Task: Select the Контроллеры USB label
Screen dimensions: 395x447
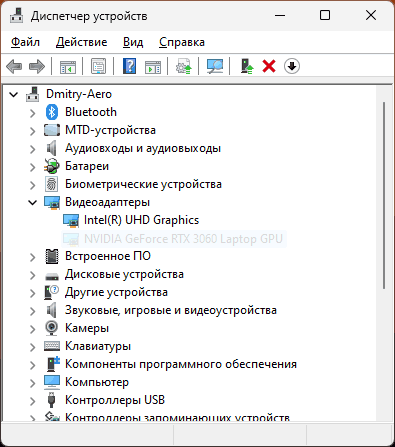Action: click(x=115, y=400)
